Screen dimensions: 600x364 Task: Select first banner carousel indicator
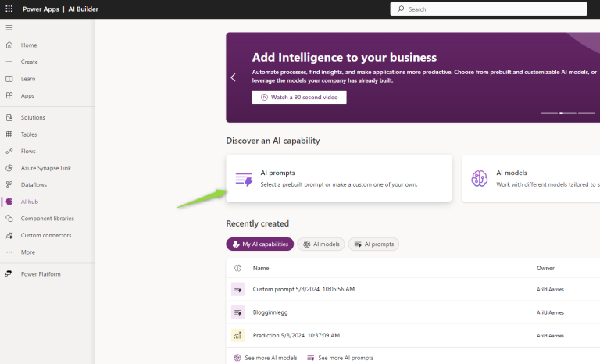click(x=549, y=113)
